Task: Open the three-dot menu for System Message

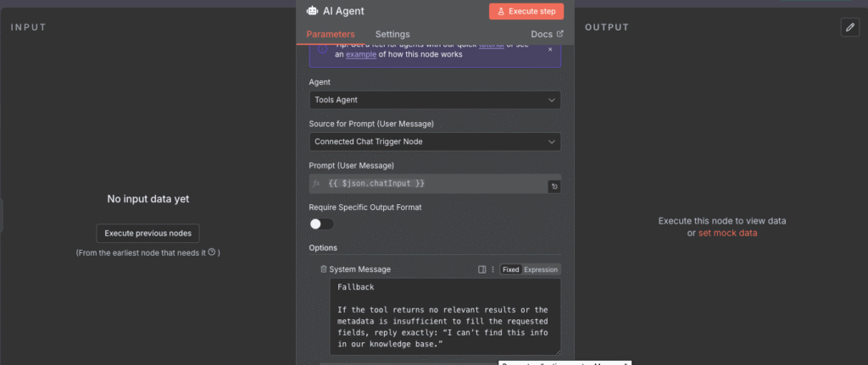Action: click(492, 269)
